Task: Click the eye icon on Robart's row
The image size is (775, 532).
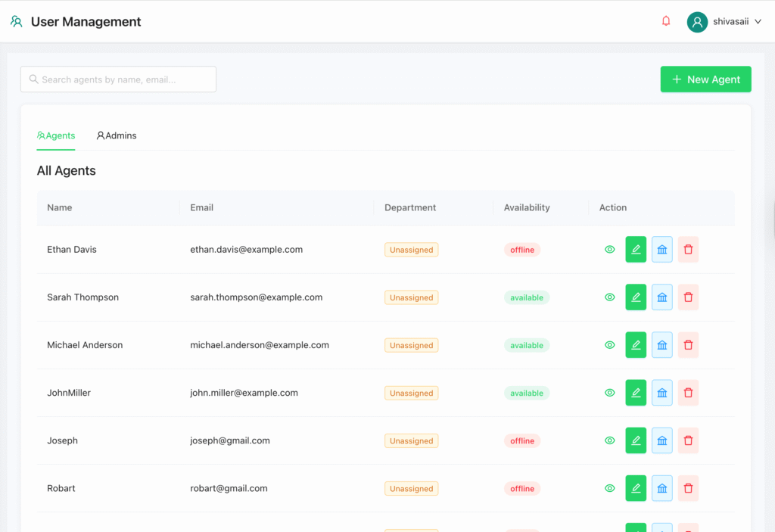Action: tap(610, 488)
